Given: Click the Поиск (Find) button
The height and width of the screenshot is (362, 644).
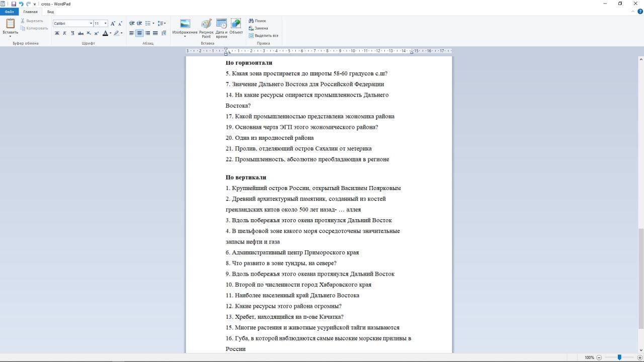Looking at the screenshot, I should click(x=257, y=21).
